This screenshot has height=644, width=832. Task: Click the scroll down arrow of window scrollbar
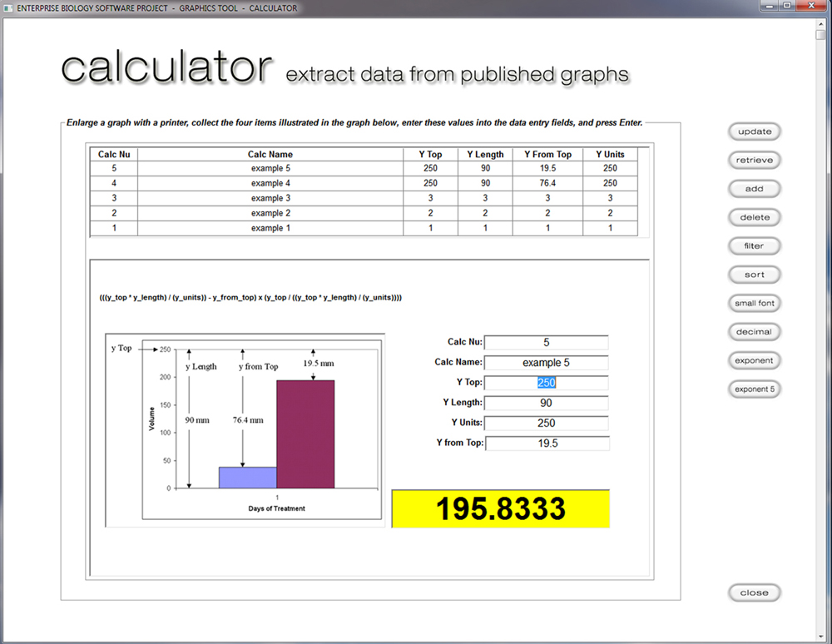(x=820, y=636)
